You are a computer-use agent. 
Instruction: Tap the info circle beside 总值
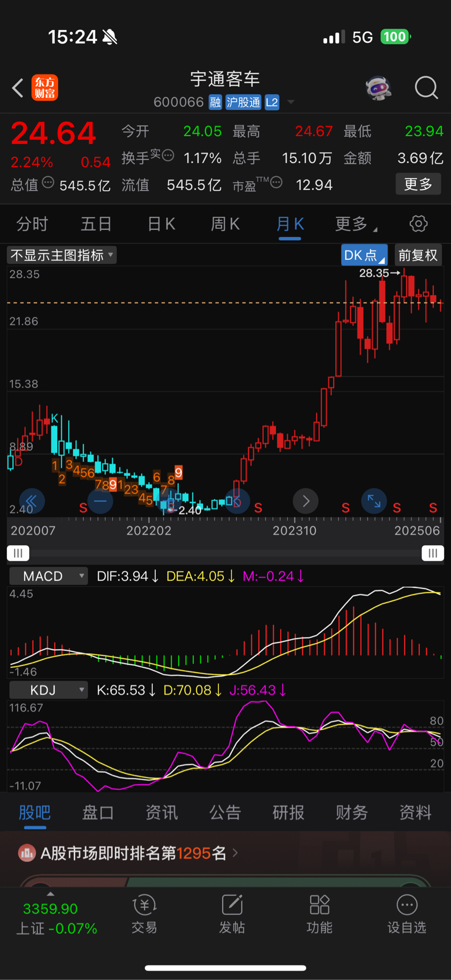[48, 183]
